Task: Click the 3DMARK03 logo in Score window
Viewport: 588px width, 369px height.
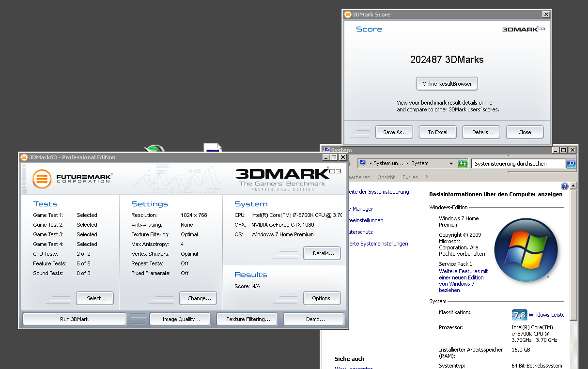Action: pos(523,29)
